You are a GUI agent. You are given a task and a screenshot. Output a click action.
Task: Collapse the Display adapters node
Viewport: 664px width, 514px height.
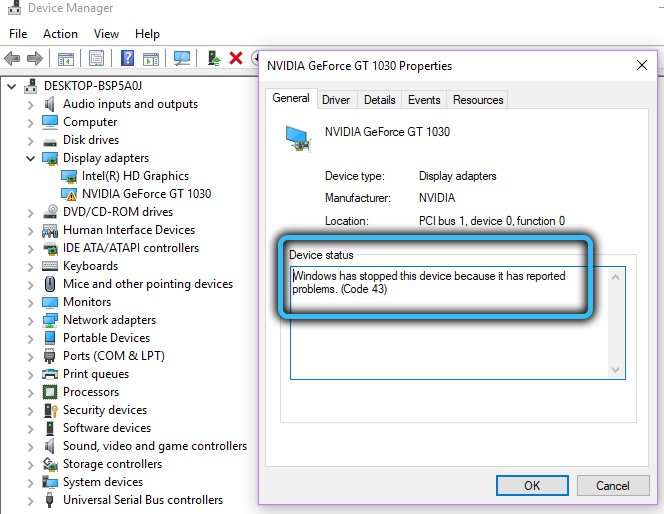(30, 158)
